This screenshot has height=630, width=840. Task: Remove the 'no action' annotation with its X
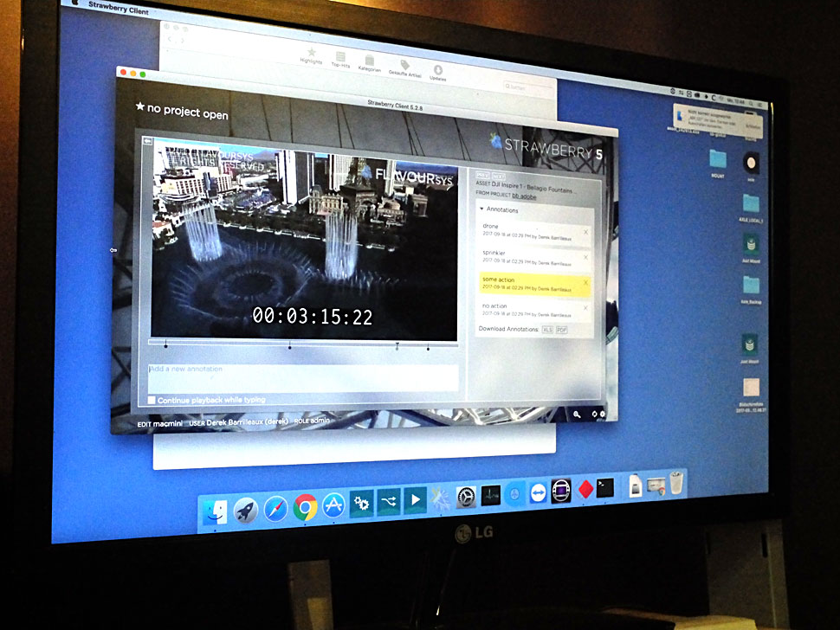coord(585,308)
